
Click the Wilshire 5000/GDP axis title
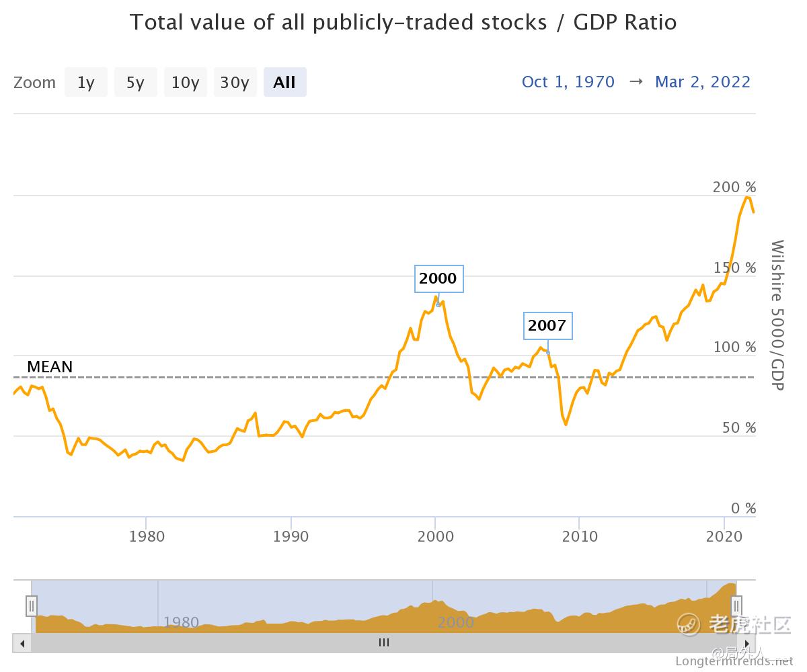(777, 315)
